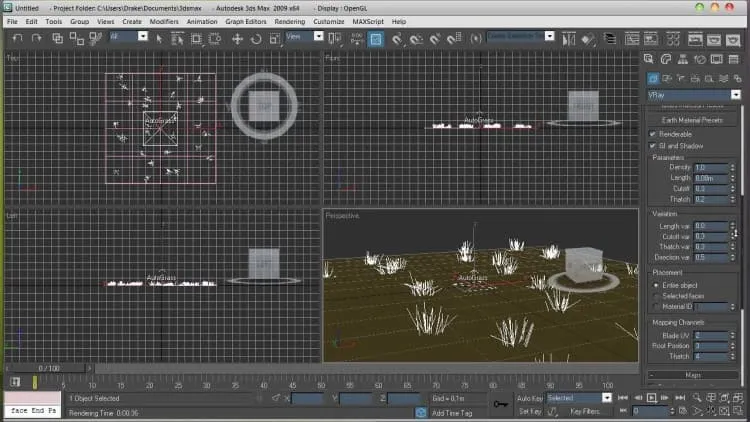This screenshot has width=750, height=422.
Task: Select Entire object placement option
Action: point(656,285)
